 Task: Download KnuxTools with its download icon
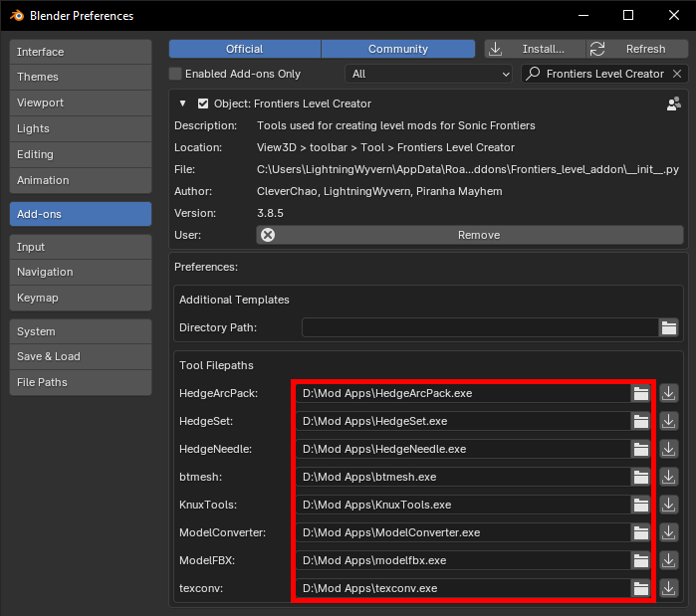point(668,505)
